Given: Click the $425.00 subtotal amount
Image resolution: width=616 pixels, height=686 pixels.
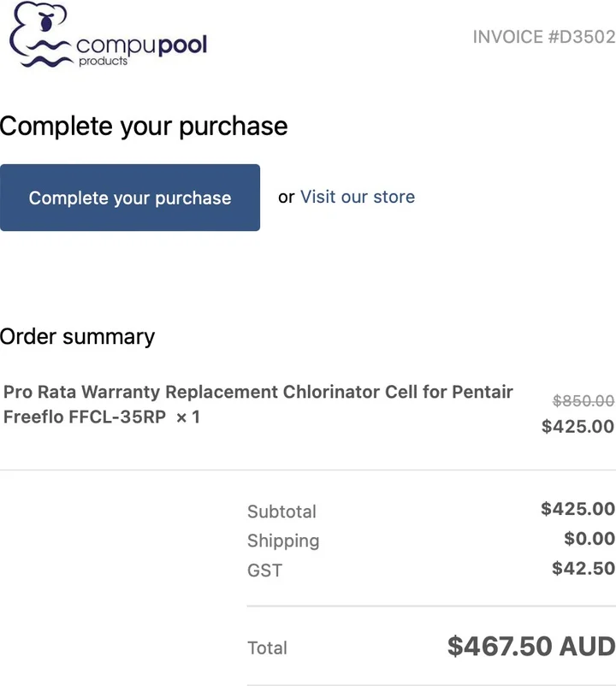Looking at the screenshot, I should tap(577, 509).
